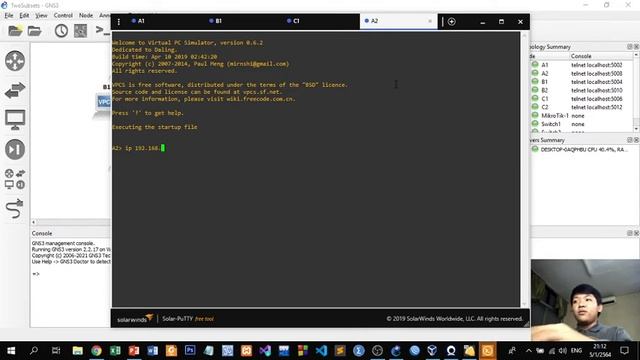
Task: Click the telnet localhost:5002 entry
Action: click(596, 65)
